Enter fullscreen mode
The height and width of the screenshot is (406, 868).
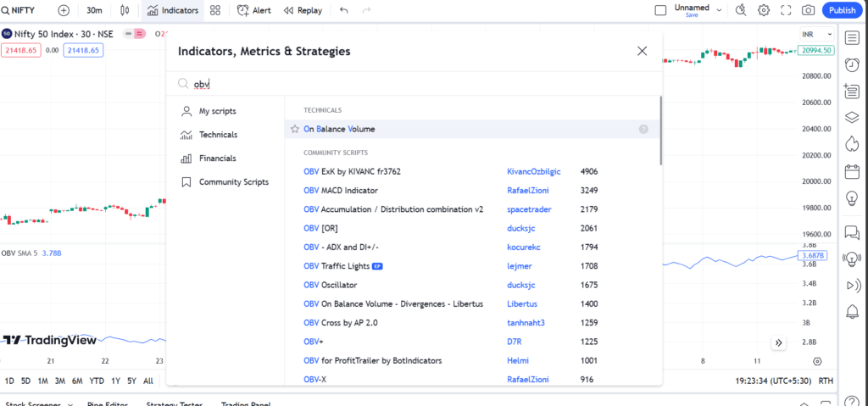tap(786, 10)
